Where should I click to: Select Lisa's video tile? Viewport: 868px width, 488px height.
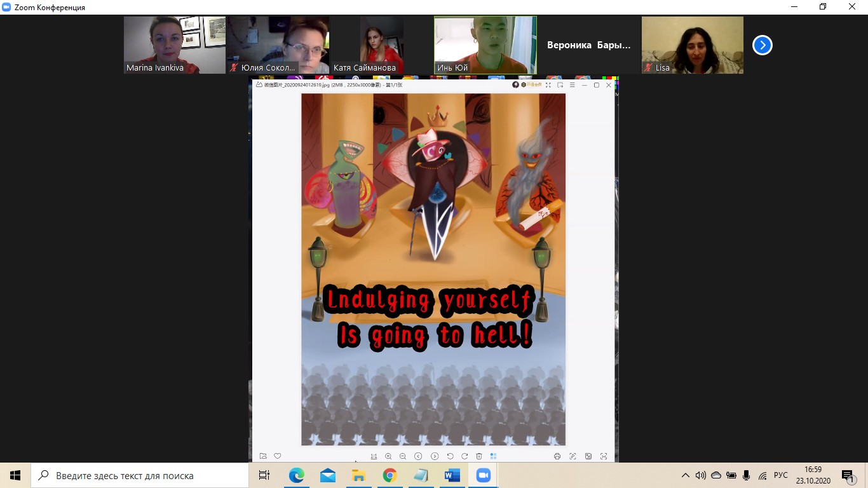[x=693, y=45]
